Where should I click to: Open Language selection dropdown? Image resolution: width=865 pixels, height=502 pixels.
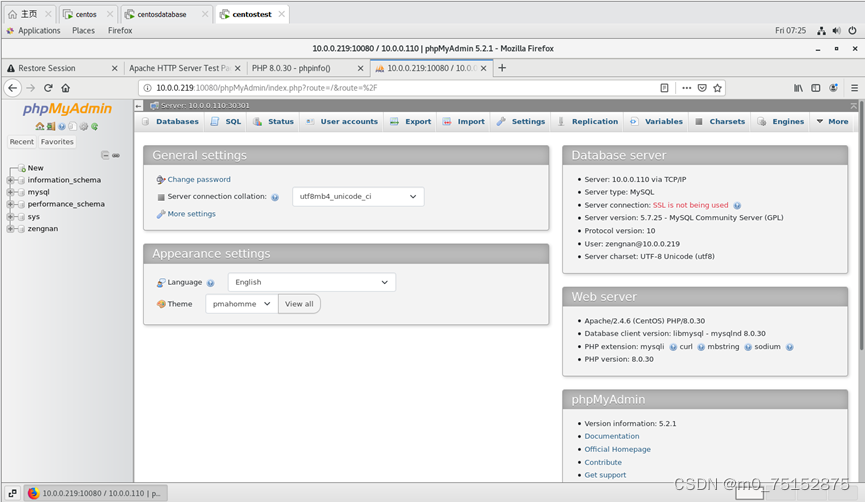pos(312,282)
